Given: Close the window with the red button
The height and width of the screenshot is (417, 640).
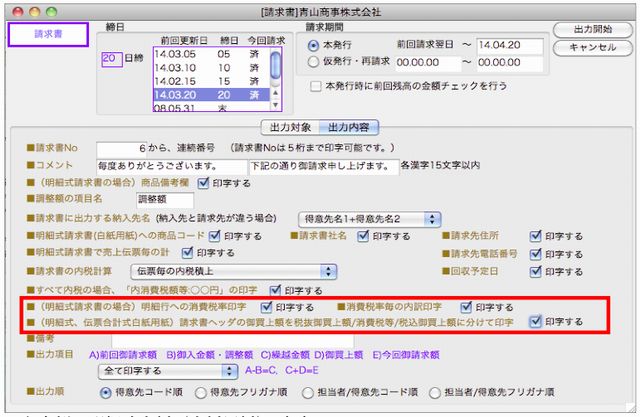Looking at the screenshot, I should pyautogui.click(x=18, y=11).
